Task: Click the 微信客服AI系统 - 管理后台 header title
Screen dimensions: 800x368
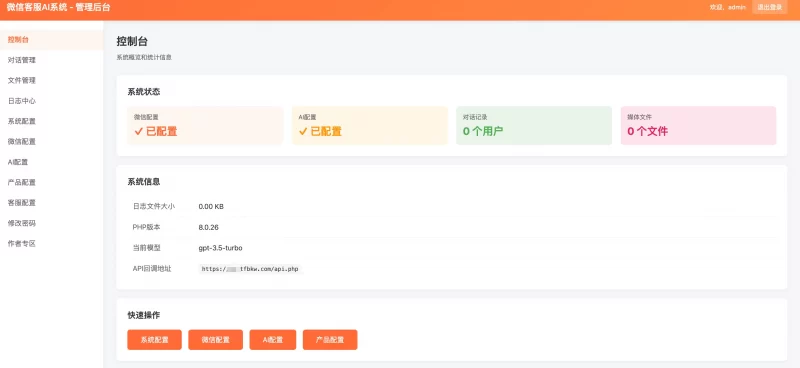Action: pos(59,8)
